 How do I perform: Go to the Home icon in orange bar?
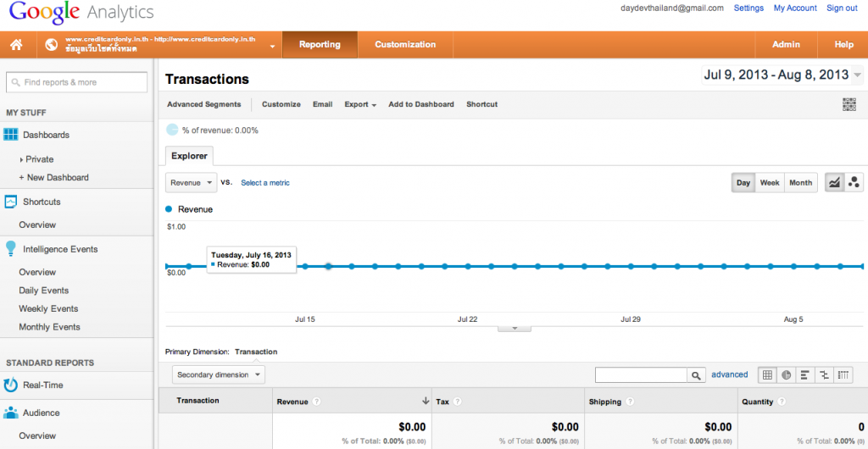pyautogui.click(x=16, y=45)
